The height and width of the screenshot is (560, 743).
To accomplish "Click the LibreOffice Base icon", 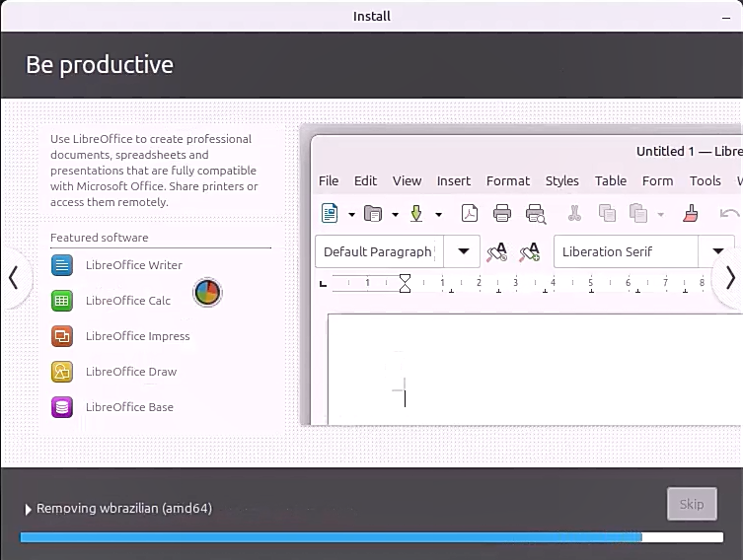I will [x=62, y=407].
